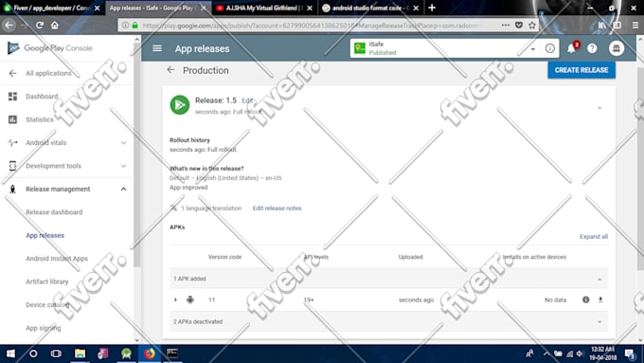Viewport: 644px width, 363px height.
Task: Open Release dashboard in the sidebar
Action: [54, 212]
